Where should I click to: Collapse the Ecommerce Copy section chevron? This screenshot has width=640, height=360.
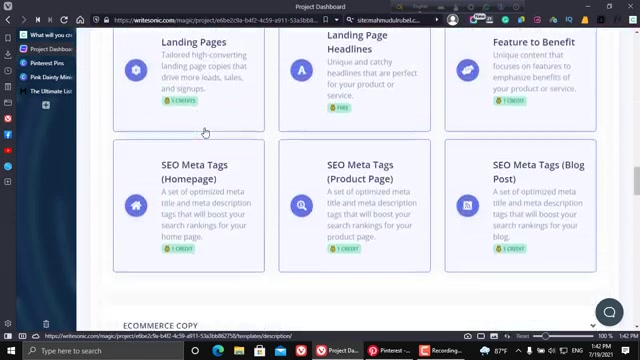[x=593, y=326]
